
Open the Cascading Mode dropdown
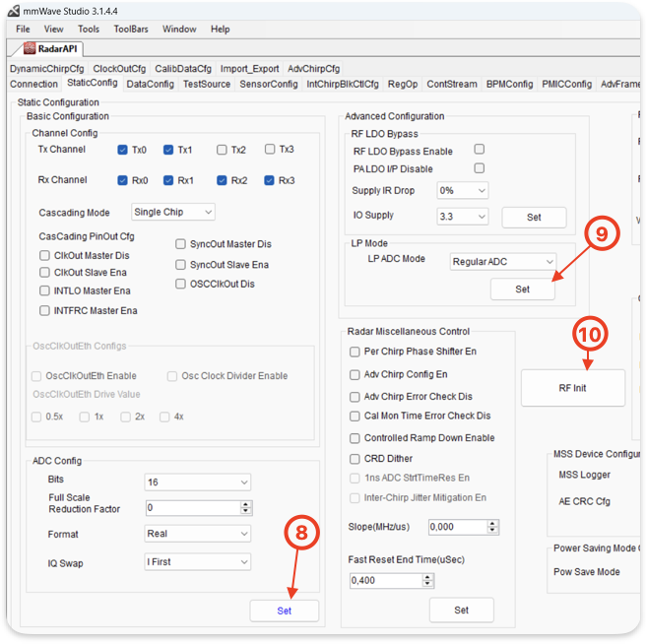pyautogui.click(x=173, y=212)
